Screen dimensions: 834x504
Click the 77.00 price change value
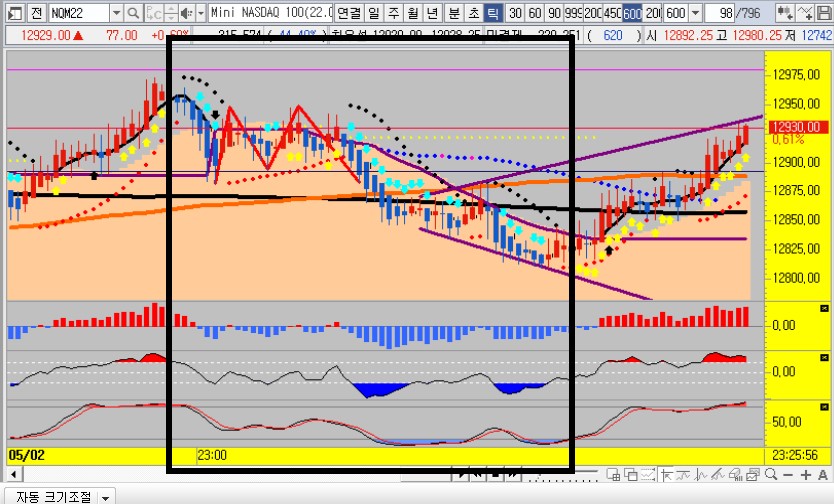[x=122, y=36]
